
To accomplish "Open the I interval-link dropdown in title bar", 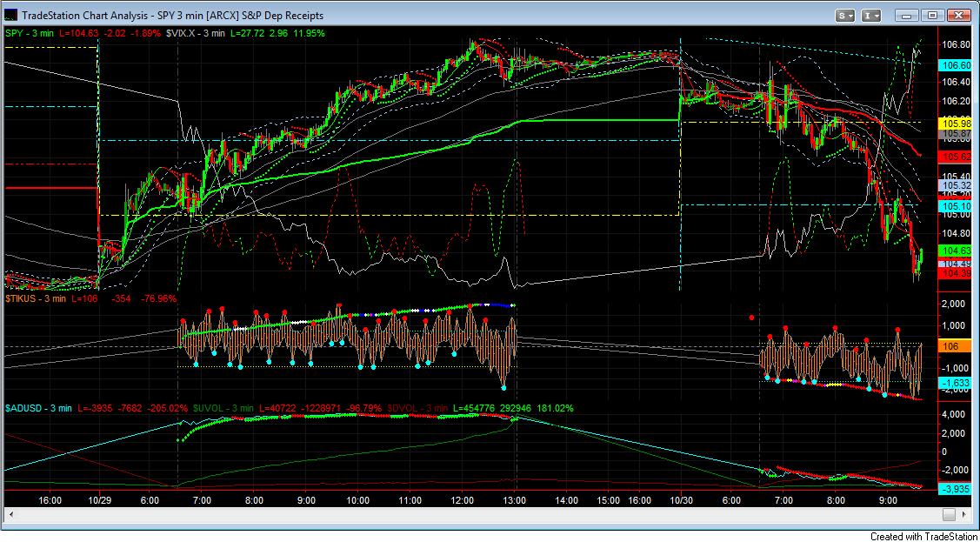I will point(872,15).
